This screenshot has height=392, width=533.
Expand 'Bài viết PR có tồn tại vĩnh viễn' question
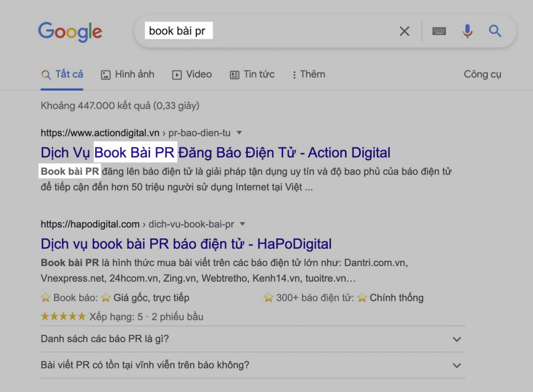(253, 365)
